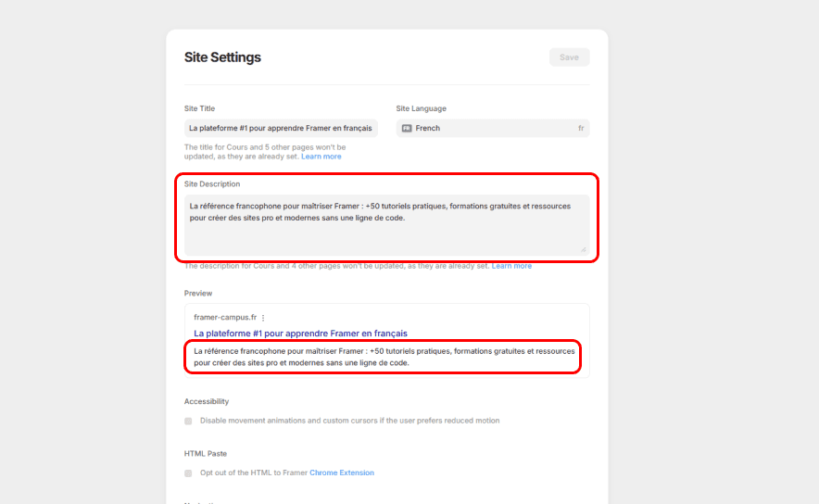Click the French flag icon in Site Language

pyautogui.click(x=407, y=129)
